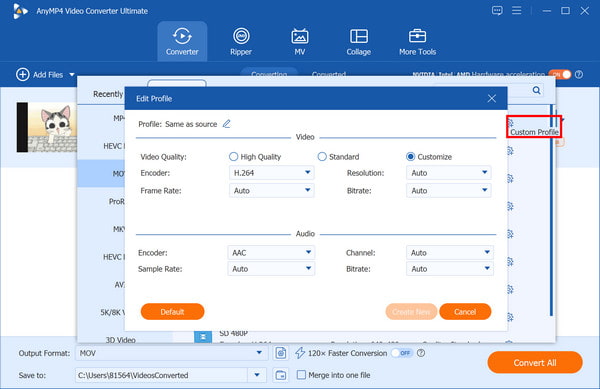Toggle hardware acceleration switch
This screenshot has height=389, width=600.
click(560, 74)
